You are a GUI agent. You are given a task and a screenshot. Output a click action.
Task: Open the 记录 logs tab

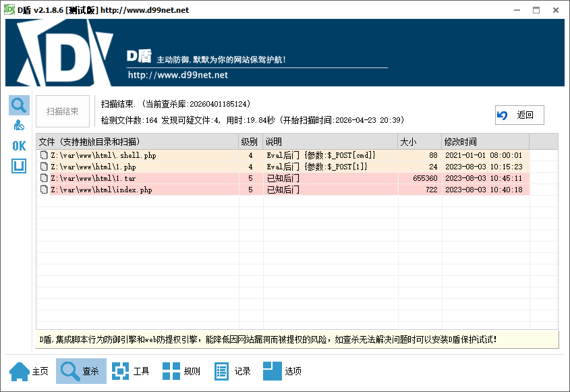click(232, 371)
